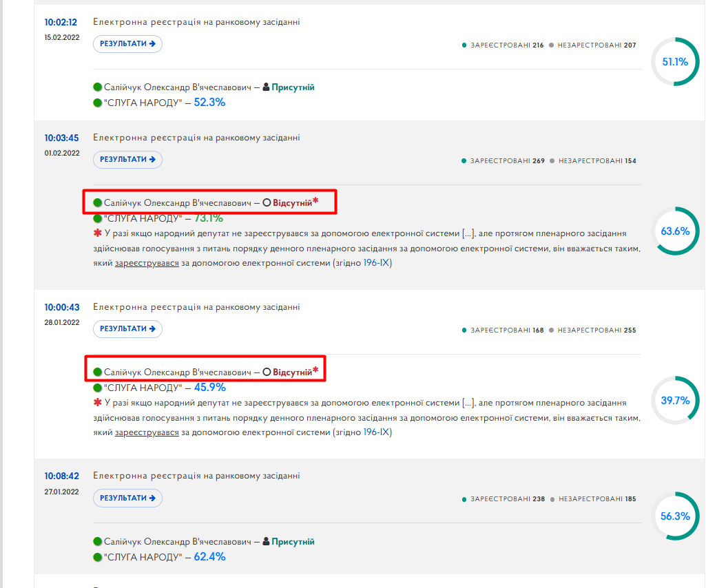Viewport: 706px width, 588px height.
Task: Click НЕЗАРЕЄСТРОВАНІ 255 legend entry
Action: [592, 330]
